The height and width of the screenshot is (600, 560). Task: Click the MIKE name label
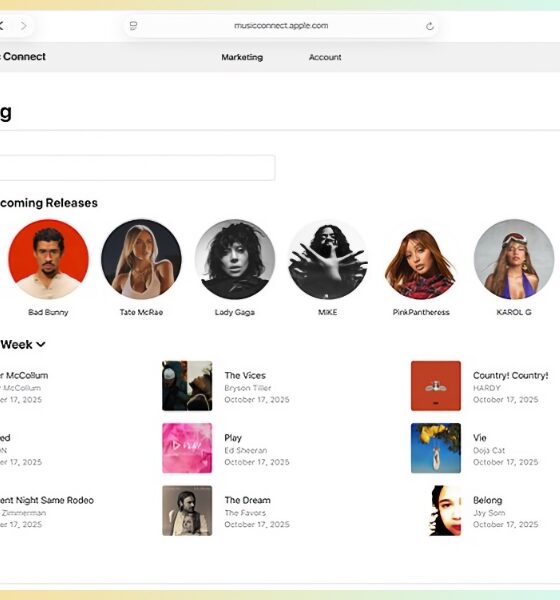point(328,312)
